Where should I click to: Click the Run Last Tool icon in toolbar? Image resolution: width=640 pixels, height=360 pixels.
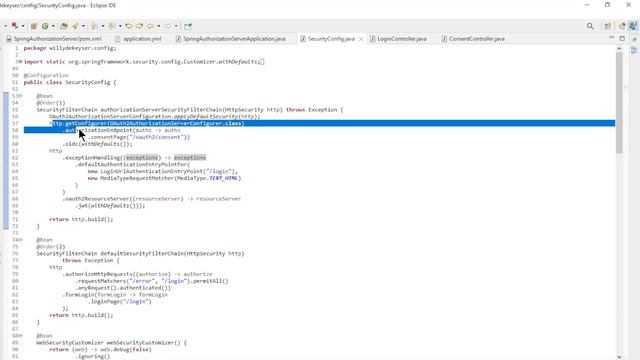click(x=15, y=26)
